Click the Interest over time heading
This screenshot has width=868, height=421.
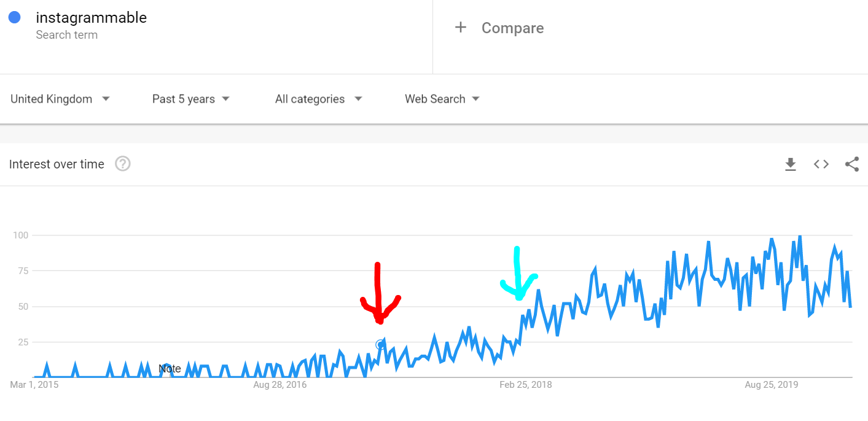point(57,164)
